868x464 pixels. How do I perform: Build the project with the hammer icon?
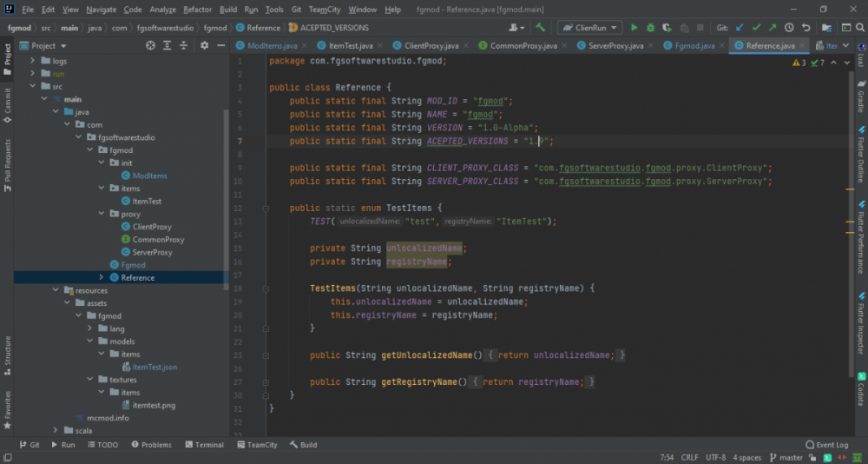[x=540, y=28]
